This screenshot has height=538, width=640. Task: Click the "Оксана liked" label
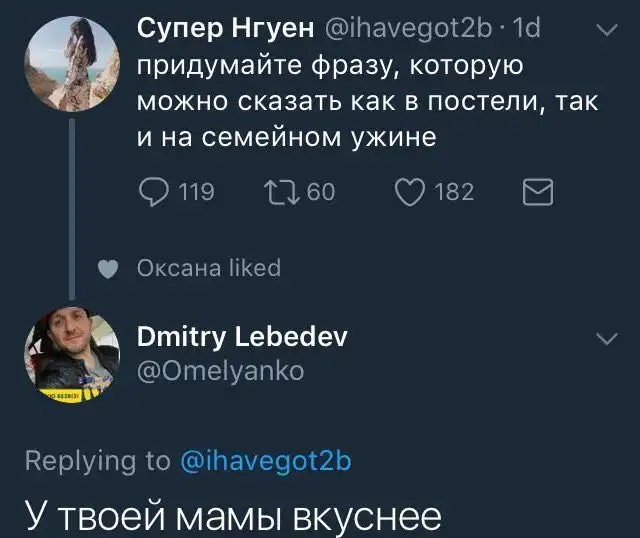[x=208, y=268]
